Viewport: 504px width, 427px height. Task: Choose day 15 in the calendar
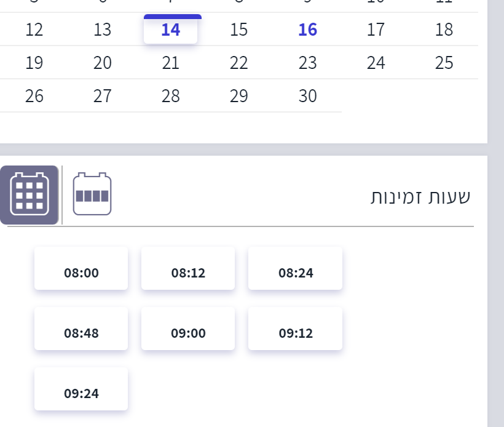tap(238, 30)
